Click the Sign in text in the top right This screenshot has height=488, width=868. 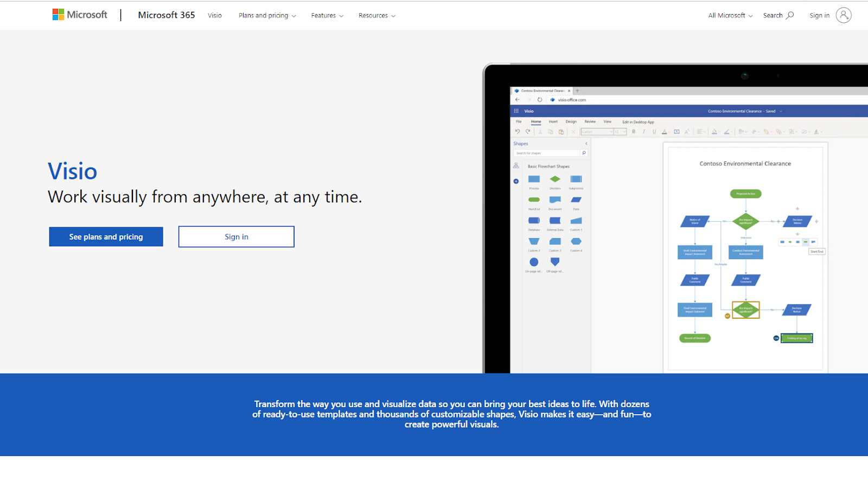(820, 16)
